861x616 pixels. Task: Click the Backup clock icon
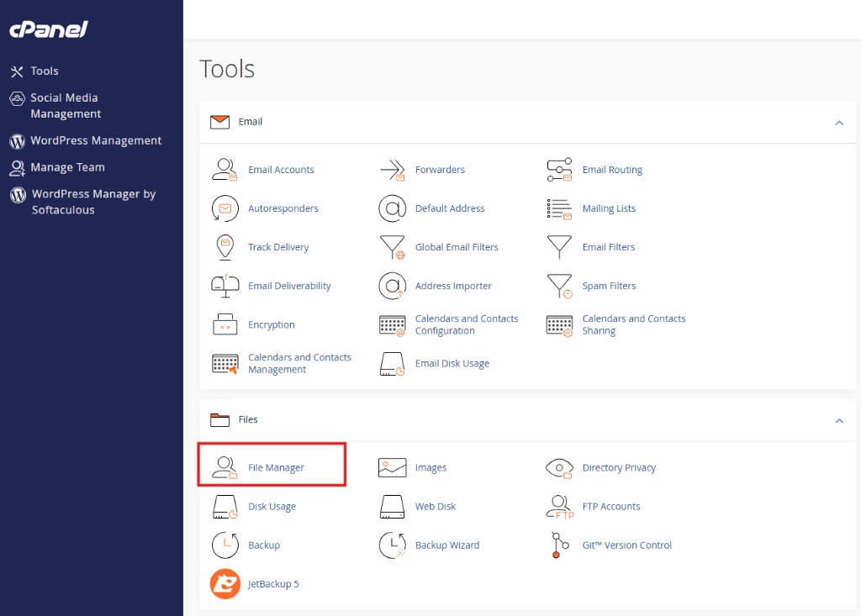coord(224,545)
